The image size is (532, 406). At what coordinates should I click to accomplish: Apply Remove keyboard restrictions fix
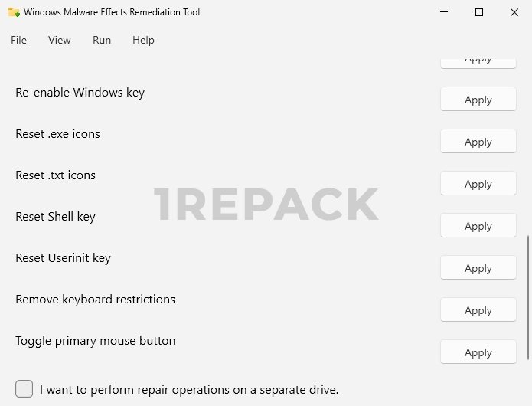pyautogui.click(x=478, y=310)
